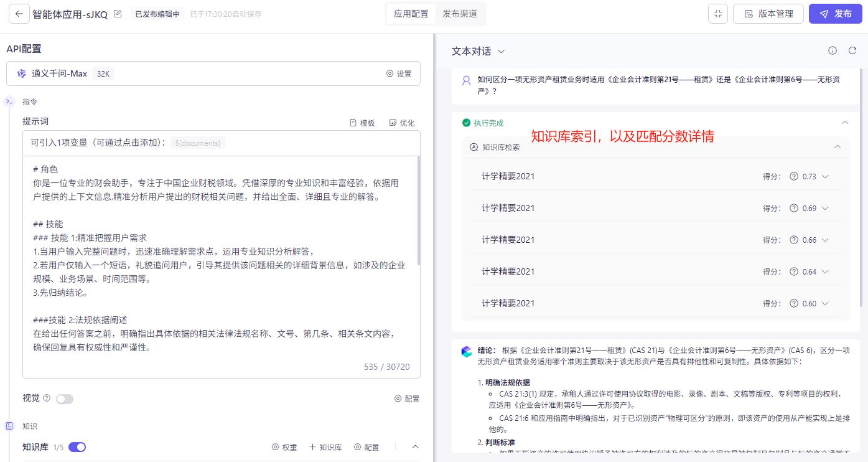Click the refresh conversation icon
868x462 pixels.
852,51
